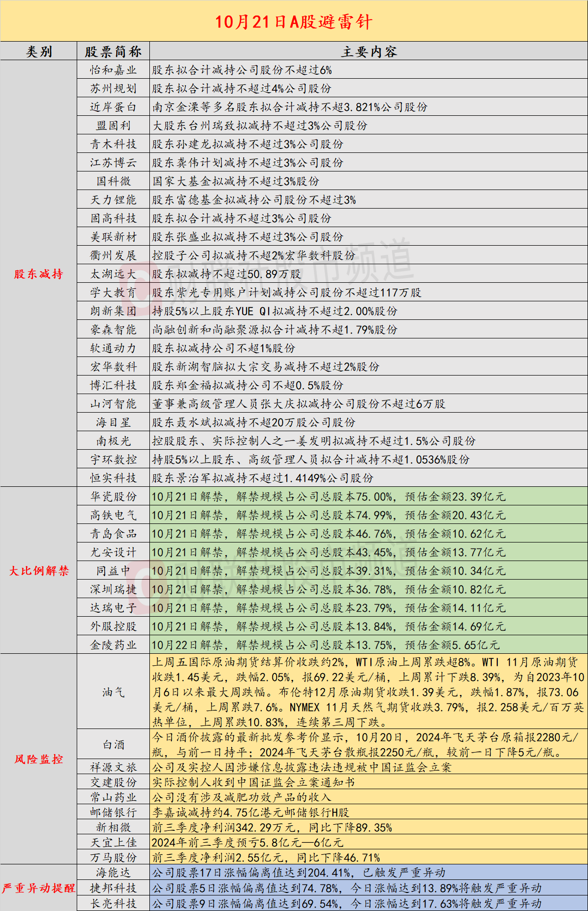Click the stock name "常山药业"
Image resolution: width=588 pixels, height=911 pixels.
click(x=113, y=798)
